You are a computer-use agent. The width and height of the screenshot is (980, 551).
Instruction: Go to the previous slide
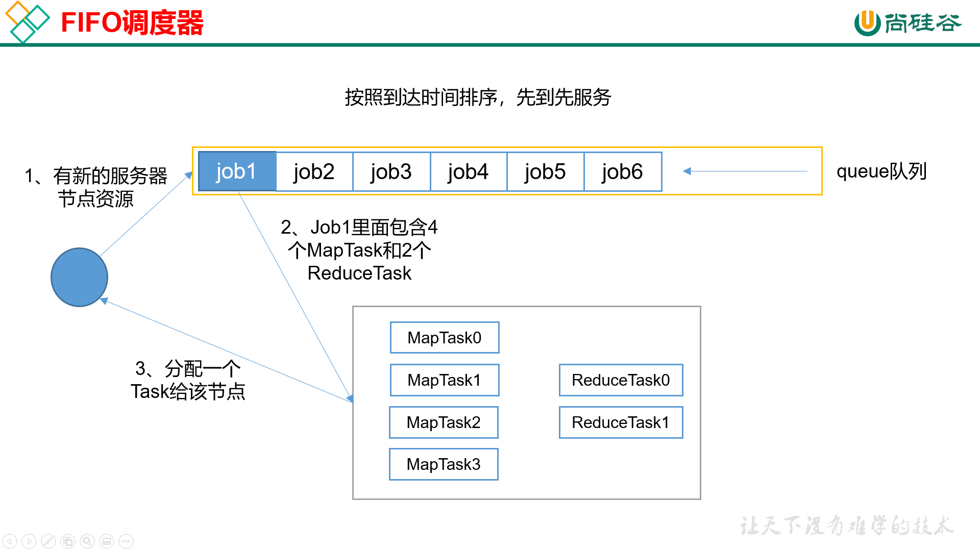point(10,541)
